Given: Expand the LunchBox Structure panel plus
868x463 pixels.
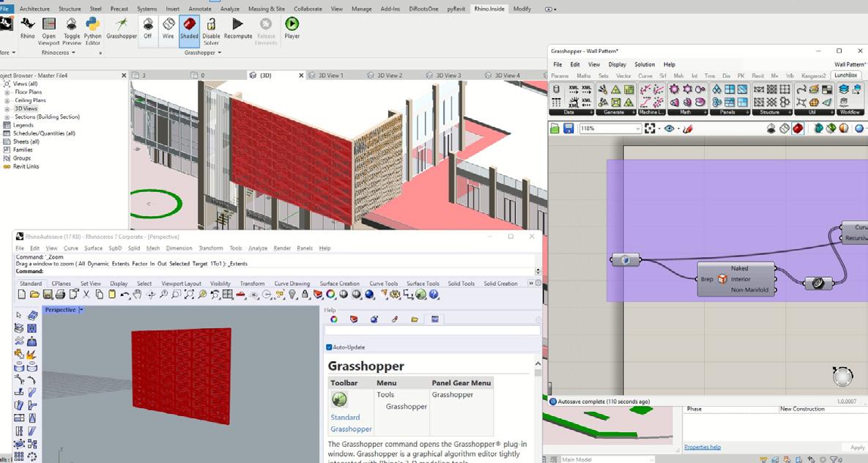Looking at the screenshot, I should [790, 112].
